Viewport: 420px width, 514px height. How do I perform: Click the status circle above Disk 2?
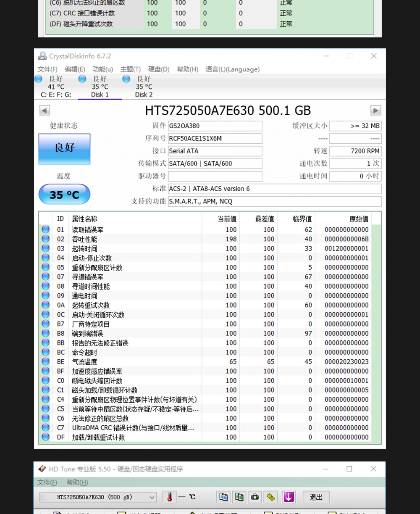coord(126,79)
